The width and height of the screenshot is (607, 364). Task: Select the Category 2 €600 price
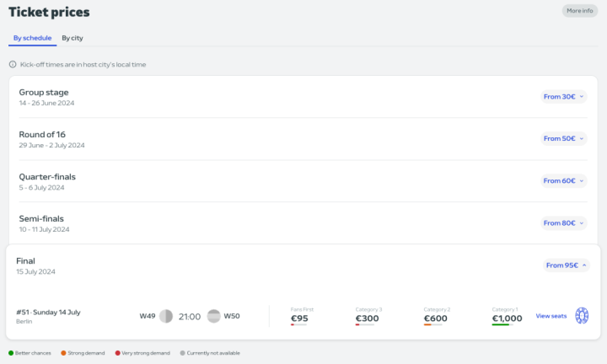tap(436, 318)
